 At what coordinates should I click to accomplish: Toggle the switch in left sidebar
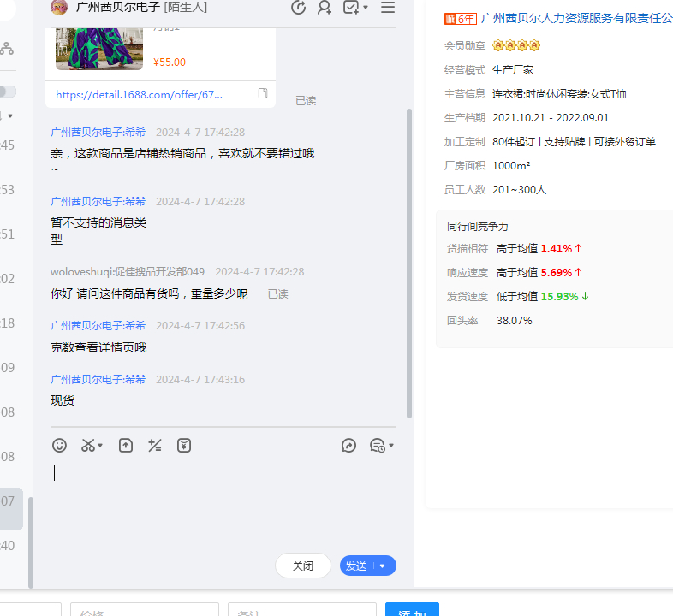pyautogui.click(x=8, y=92)
